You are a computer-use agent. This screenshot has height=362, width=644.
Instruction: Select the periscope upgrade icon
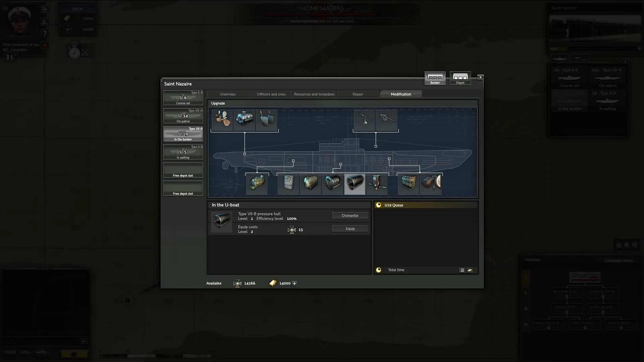click(x=377, y=184)
